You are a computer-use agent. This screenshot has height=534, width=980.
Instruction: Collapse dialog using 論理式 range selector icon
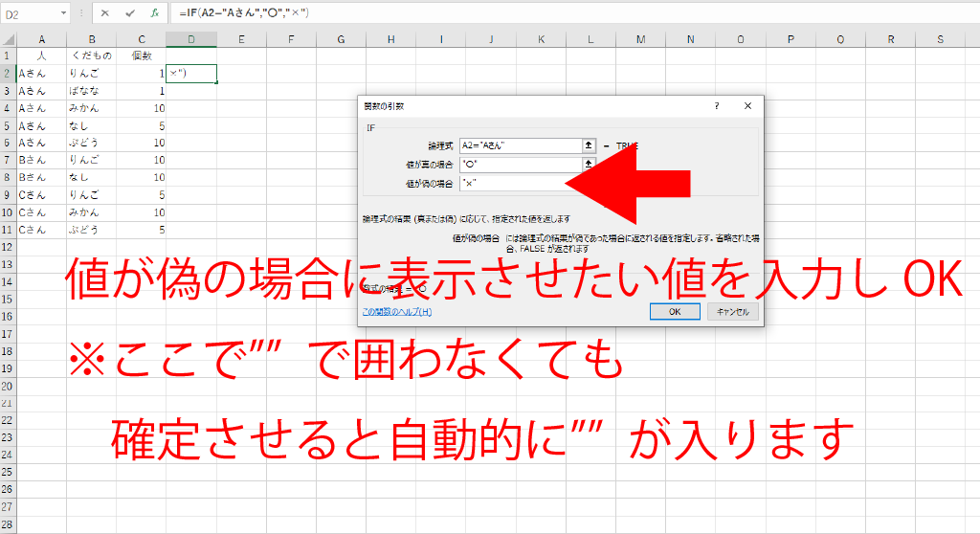click(x=590, y=145)
